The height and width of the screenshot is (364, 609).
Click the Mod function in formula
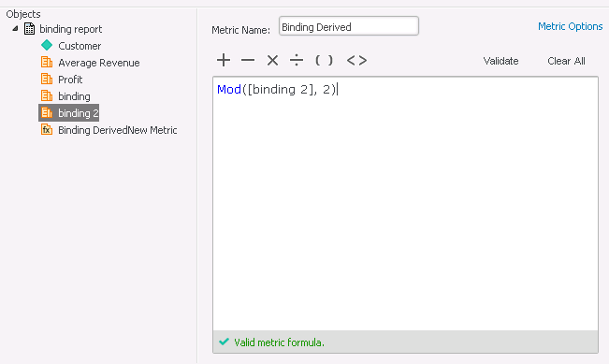(229, 89)
